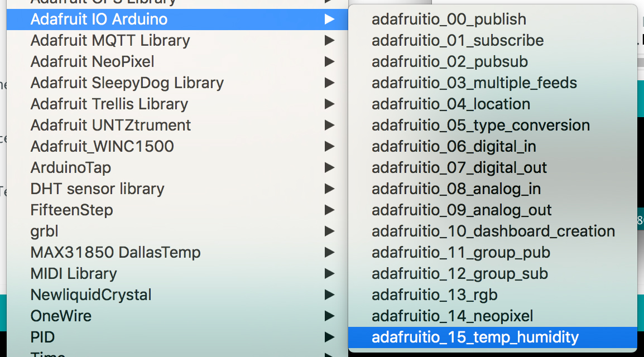Screen dimensions: 644x357
Task: Select the OneWire library entry
Action: (61, 316)
